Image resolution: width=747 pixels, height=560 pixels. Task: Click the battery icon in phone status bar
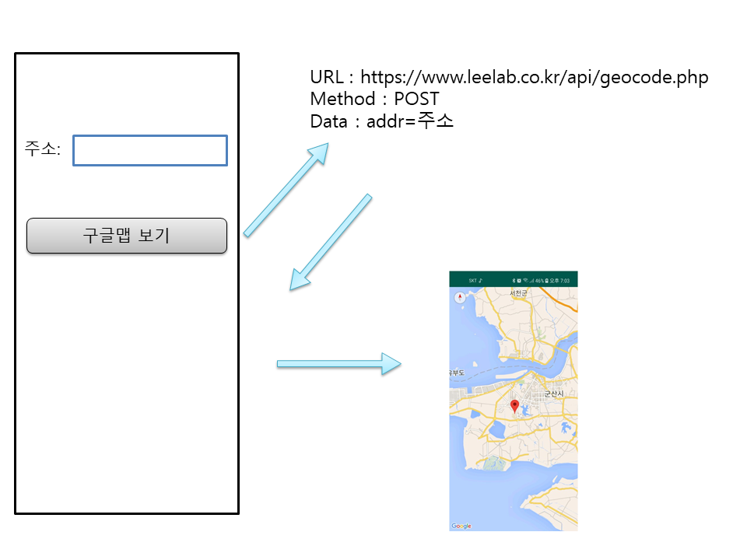coord(548,280)
